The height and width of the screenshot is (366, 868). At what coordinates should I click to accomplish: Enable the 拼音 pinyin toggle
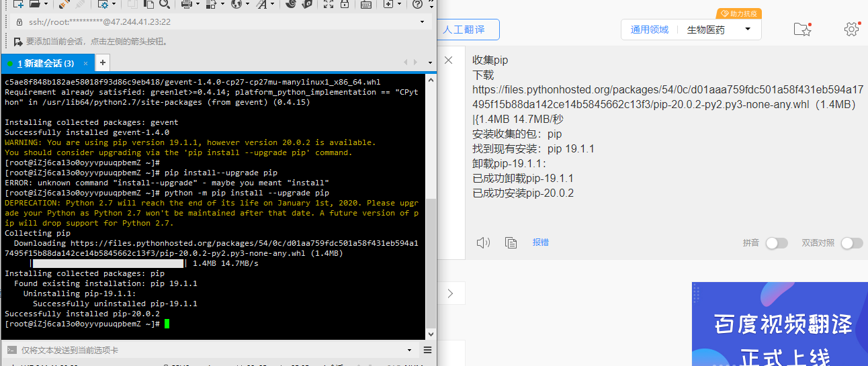(x=776, y=243)
